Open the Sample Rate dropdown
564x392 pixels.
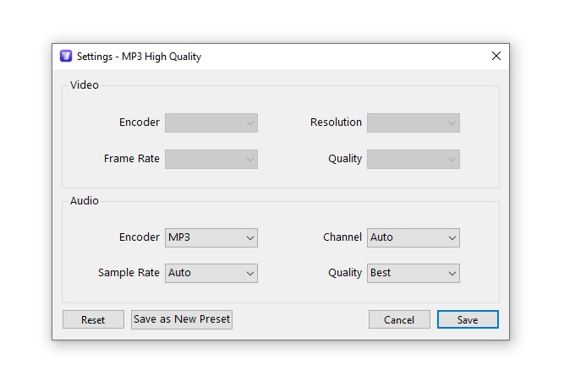211,273
